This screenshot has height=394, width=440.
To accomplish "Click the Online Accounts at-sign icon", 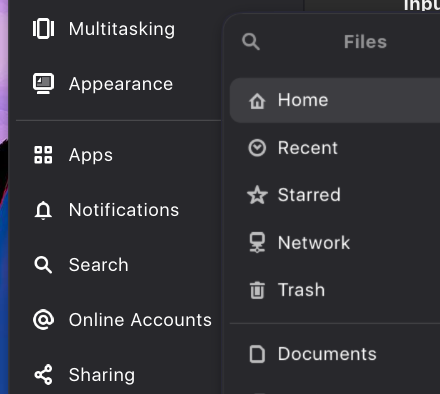I will click(x=43, y=320).
